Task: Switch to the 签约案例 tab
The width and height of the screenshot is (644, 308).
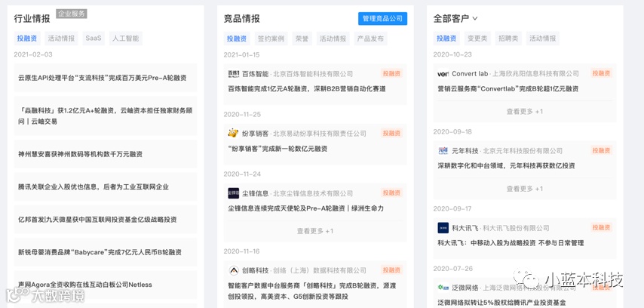Action: pyautogui.click(x=271, y=38)
